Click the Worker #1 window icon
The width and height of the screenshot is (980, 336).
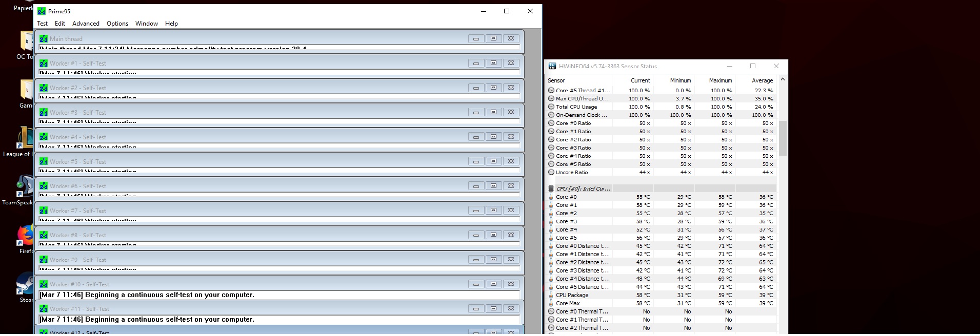coord(44,63)
